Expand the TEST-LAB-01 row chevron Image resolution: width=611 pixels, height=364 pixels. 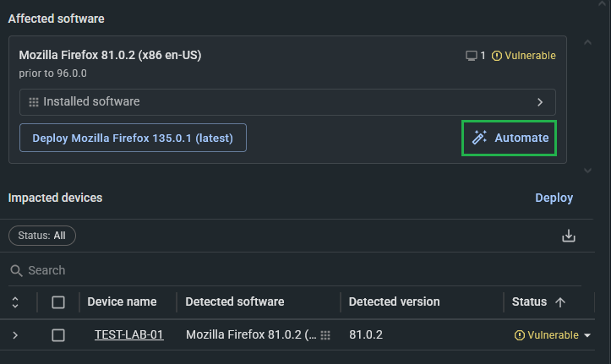pyautogui.click(x=15, y=335)
